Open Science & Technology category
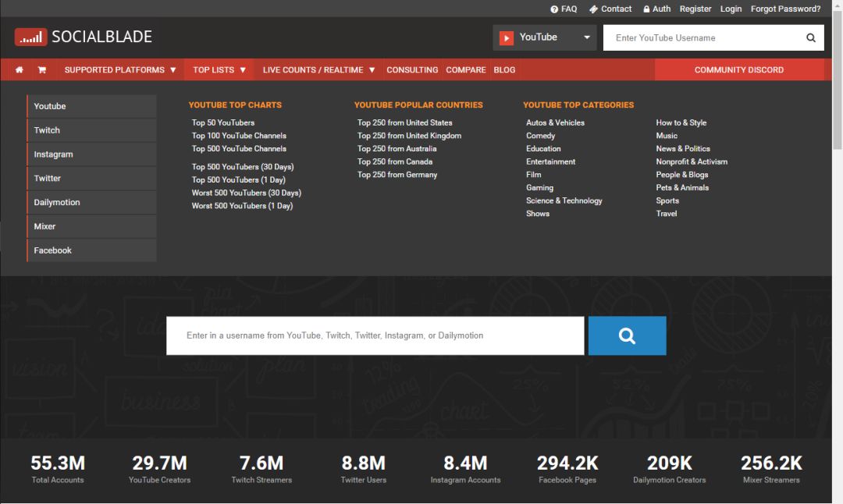The height and width of the screenshot is (504, 843). coord(564,201)
